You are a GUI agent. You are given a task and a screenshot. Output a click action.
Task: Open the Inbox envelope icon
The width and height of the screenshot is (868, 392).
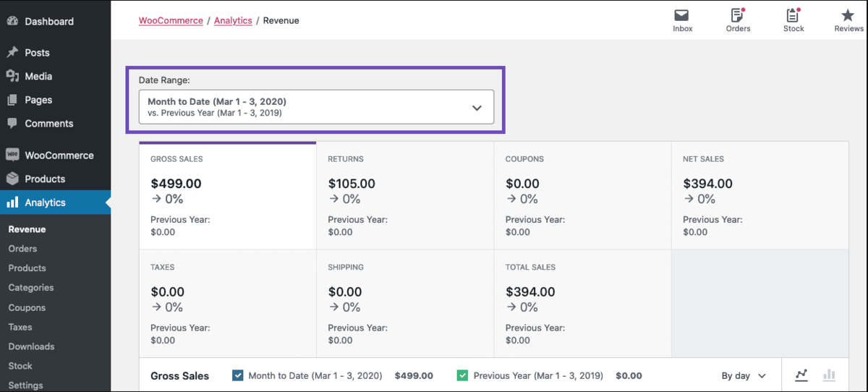[x=681, y=15]
